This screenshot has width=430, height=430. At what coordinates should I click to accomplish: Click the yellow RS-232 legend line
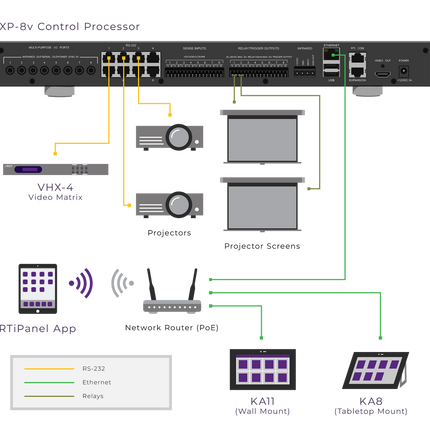pyautogui.click(x=49, y=369)
